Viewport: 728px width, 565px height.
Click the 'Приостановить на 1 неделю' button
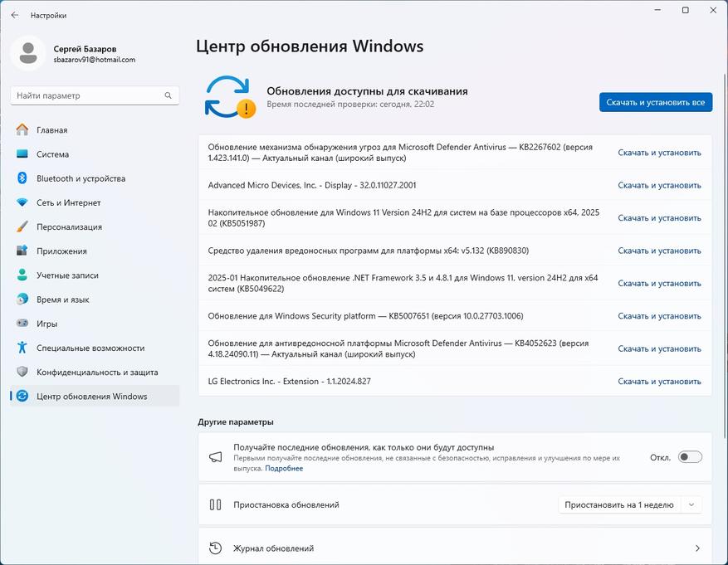tap(619, 504)
